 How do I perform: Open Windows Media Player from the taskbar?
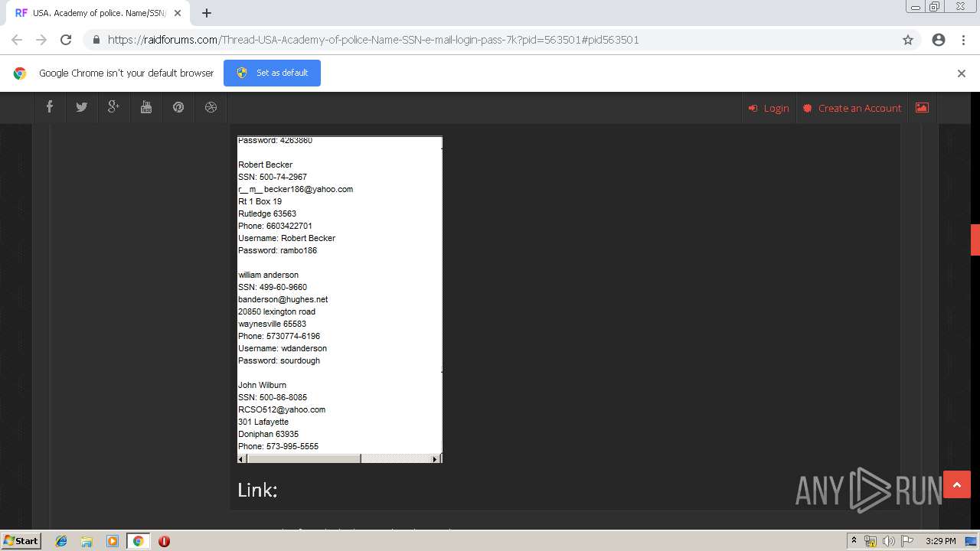[x=113, y=541]
